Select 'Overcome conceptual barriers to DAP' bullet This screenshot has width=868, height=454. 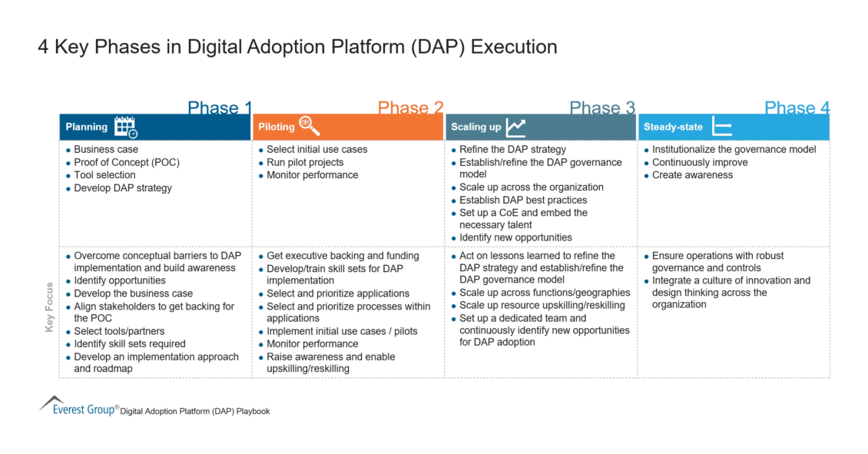pos(157,262)
